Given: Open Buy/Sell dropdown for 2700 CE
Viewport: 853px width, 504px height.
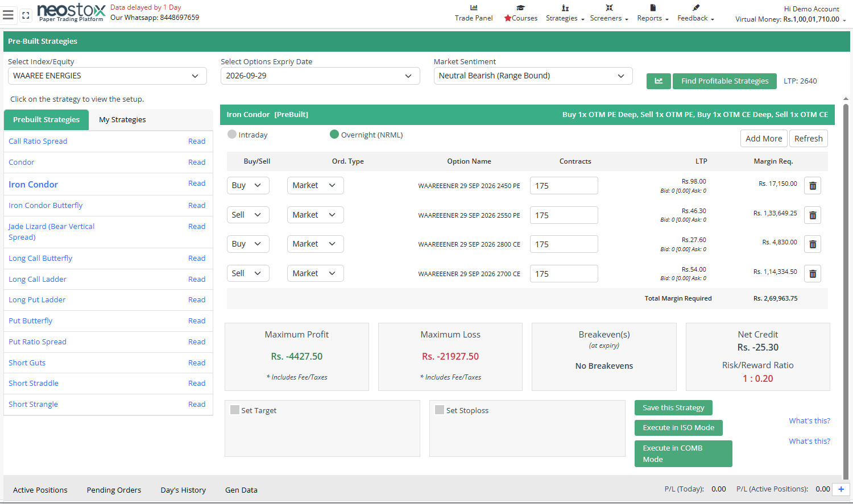Looking at the screenshot, I should (248, 273).
